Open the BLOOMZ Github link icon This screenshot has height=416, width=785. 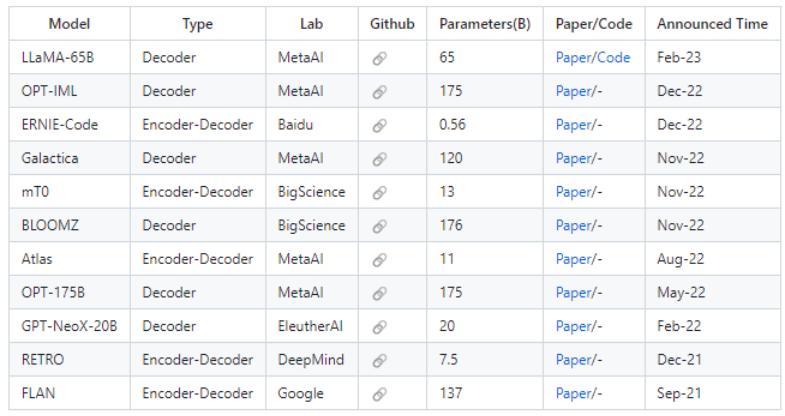[x=379, y=226]
